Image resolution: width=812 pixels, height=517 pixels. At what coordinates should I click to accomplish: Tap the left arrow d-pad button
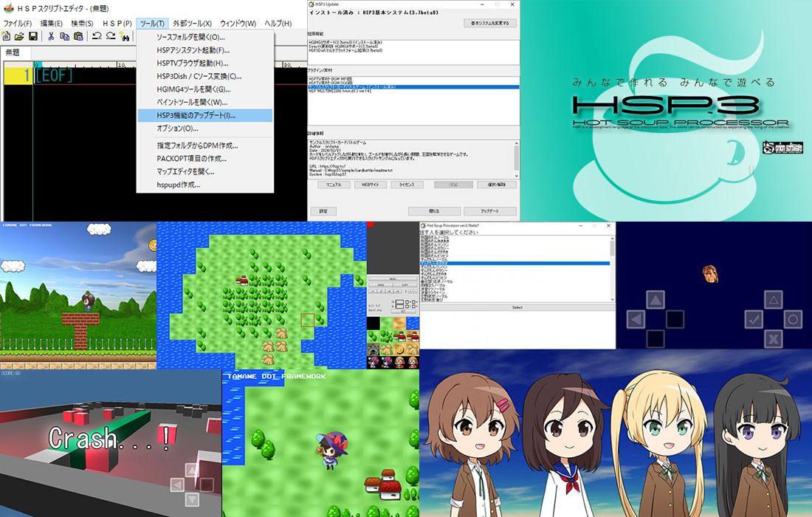pos(636,320)
